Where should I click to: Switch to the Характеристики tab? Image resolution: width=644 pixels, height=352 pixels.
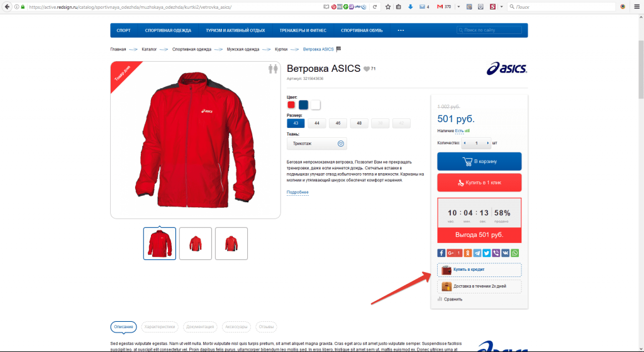(160, 327)
